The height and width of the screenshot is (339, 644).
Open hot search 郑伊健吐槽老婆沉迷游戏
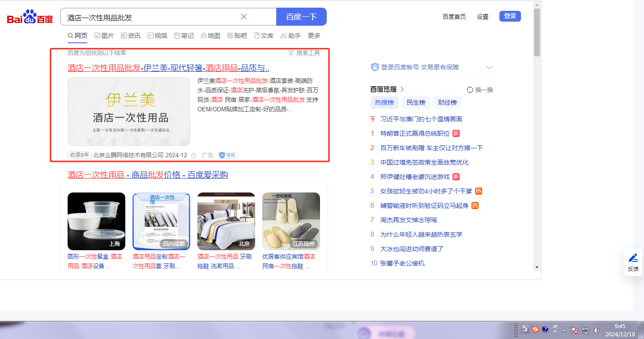(415, 177)
